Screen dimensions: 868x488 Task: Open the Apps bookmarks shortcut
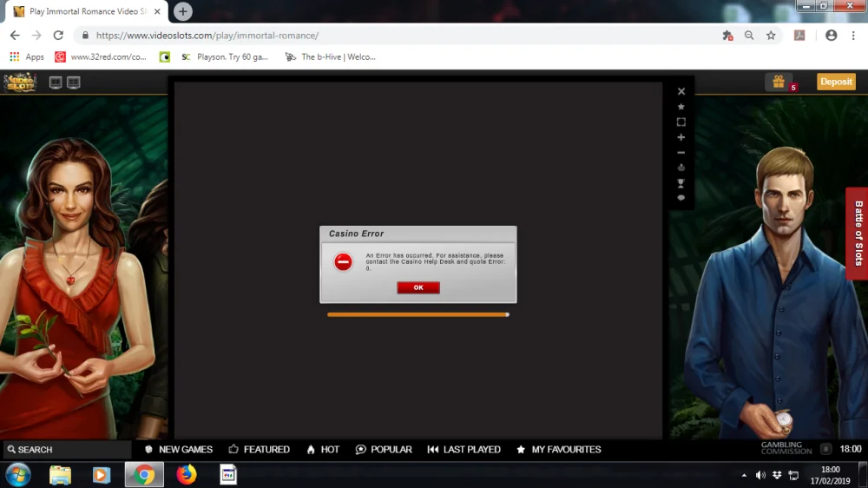click(27, 56)
